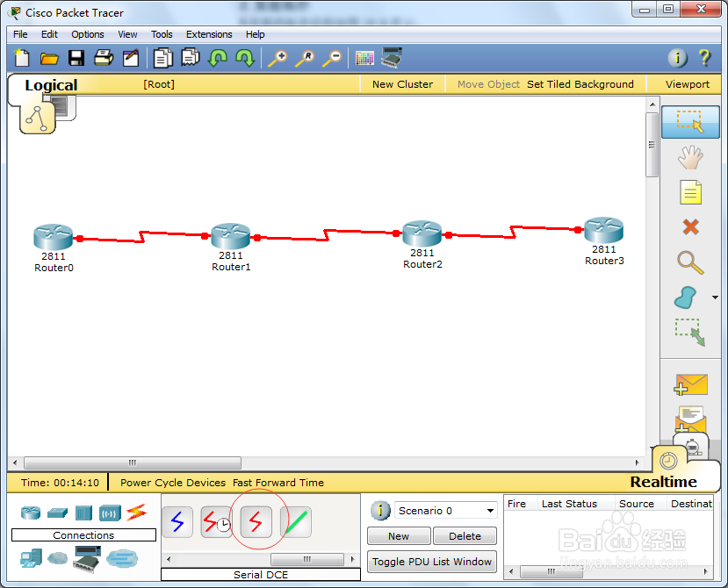The width and height of the screenshot is (728, 588).
Task: Switch to the Logical workspace tab
Action: 51,85
